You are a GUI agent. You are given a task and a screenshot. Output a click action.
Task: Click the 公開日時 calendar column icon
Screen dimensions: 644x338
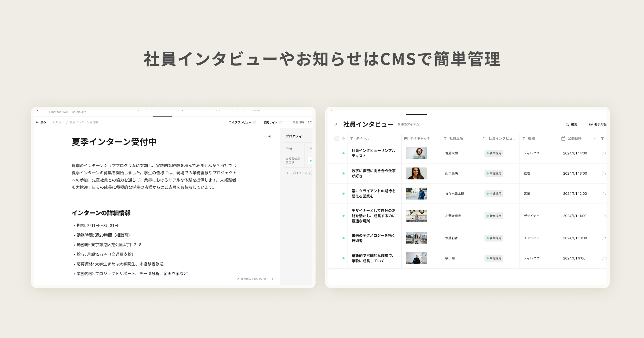pos(563,138)
